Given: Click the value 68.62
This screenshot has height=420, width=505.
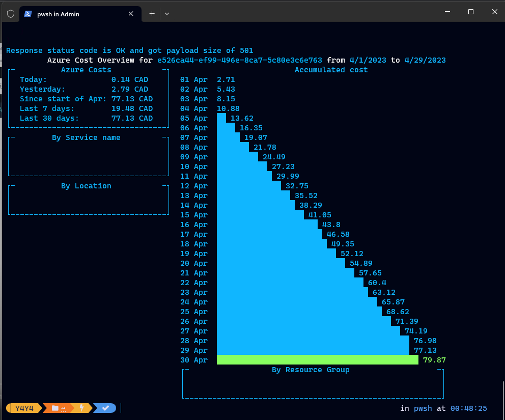Looking at the screenshot, I should click(x=398, y=312).
